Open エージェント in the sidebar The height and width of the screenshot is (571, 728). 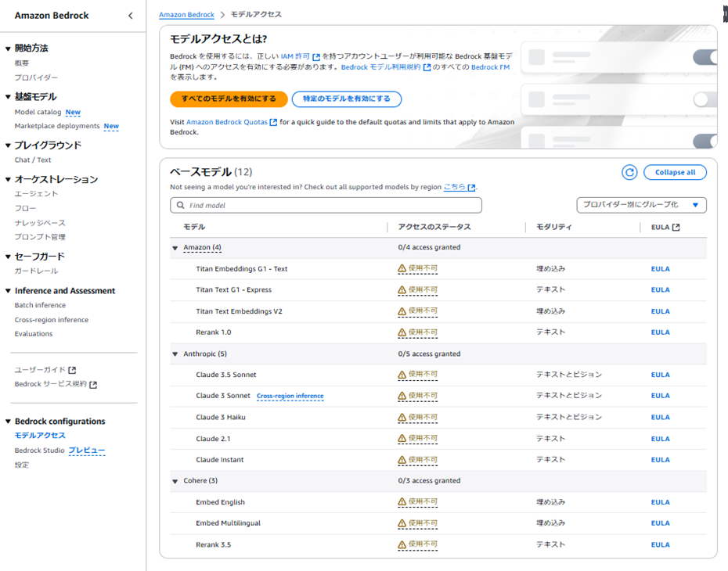pos(36,193)
